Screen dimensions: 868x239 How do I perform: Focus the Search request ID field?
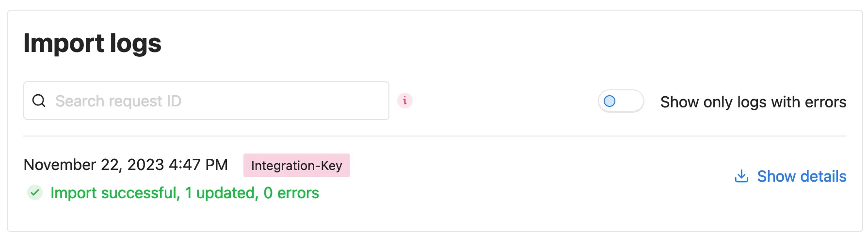coord(206,101)
